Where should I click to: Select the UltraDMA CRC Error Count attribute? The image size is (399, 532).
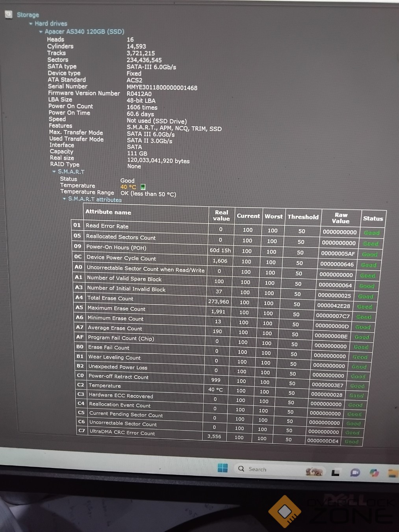pyautogui.click(x=122, y=432)
